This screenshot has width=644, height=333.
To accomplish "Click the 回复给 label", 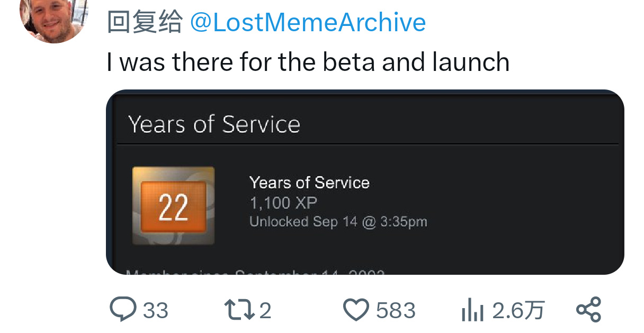I will pyautogui.click(x=144, y=22).
